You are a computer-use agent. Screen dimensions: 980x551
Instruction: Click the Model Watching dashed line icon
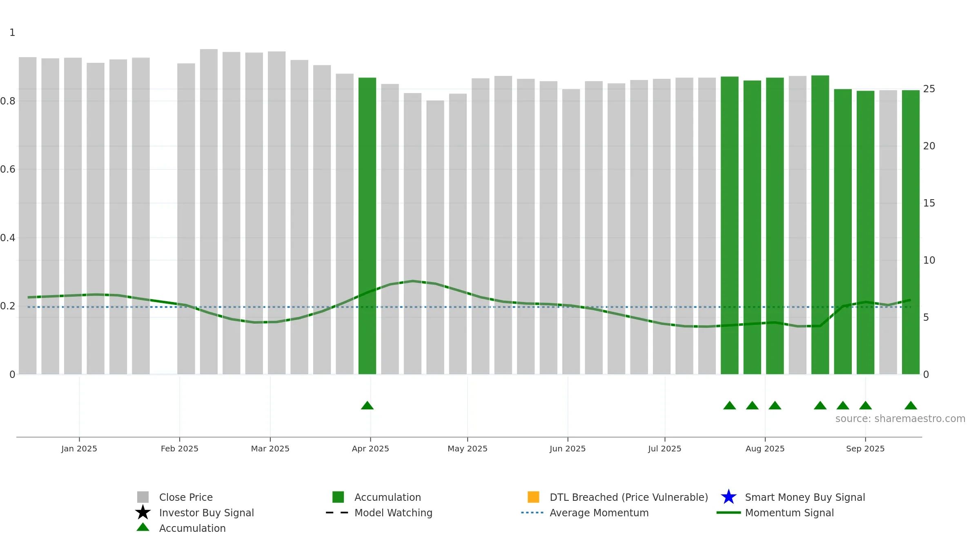(337, 513)
